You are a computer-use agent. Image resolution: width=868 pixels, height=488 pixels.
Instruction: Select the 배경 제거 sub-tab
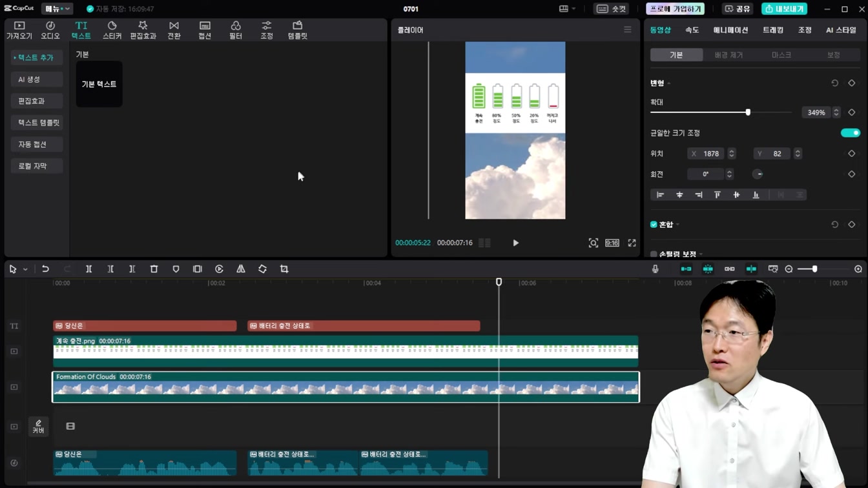point(728,55)
